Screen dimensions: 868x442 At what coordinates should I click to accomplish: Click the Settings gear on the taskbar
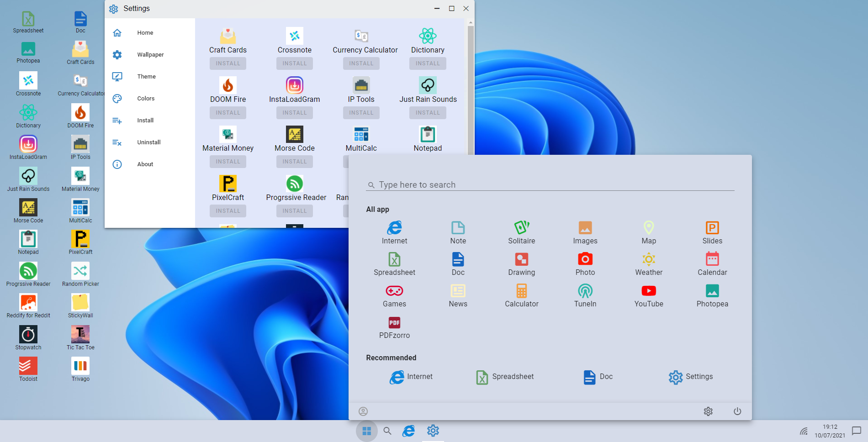433,431
